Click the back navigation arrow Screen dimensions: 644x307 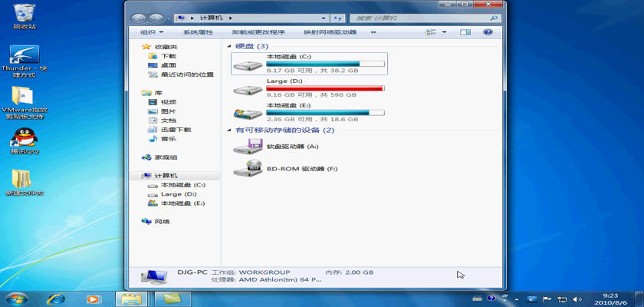(139, 17)
